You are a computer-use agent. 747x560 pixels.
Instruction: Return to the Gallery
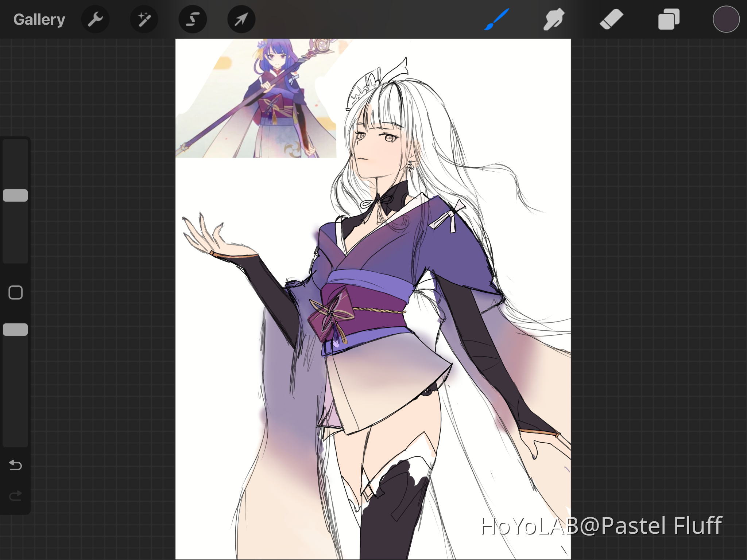[39, 19]
